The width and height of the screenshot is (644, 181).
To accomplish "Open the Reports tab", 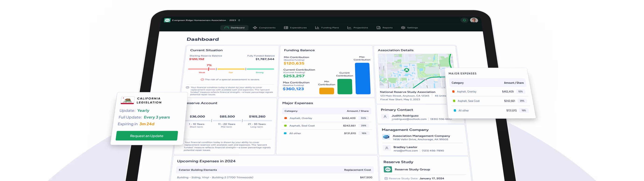I will (x=385, y=28).
